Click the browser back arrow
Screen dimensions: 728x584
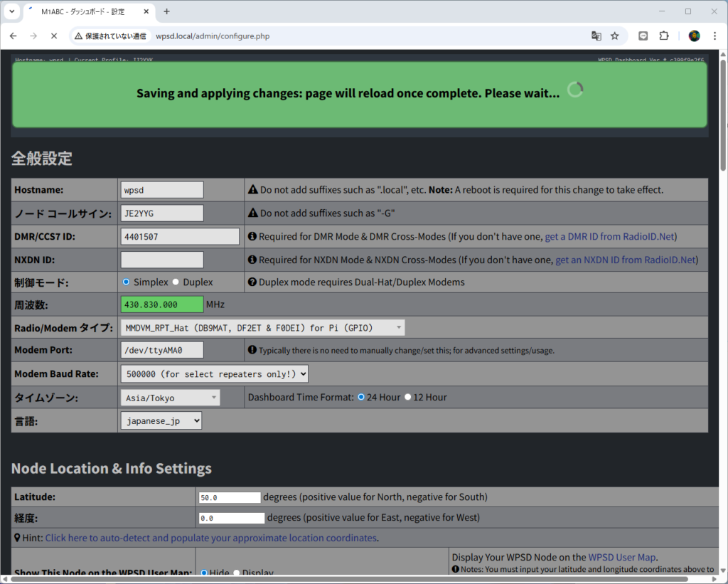(13, 36)
